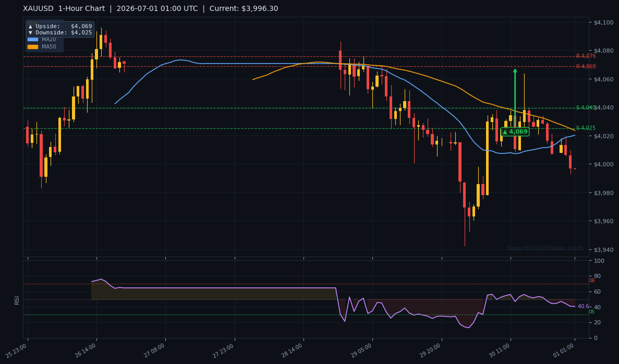619x364 pixels.
Task: Click the $3,940 price axis tick
Action: coord(603,249)
